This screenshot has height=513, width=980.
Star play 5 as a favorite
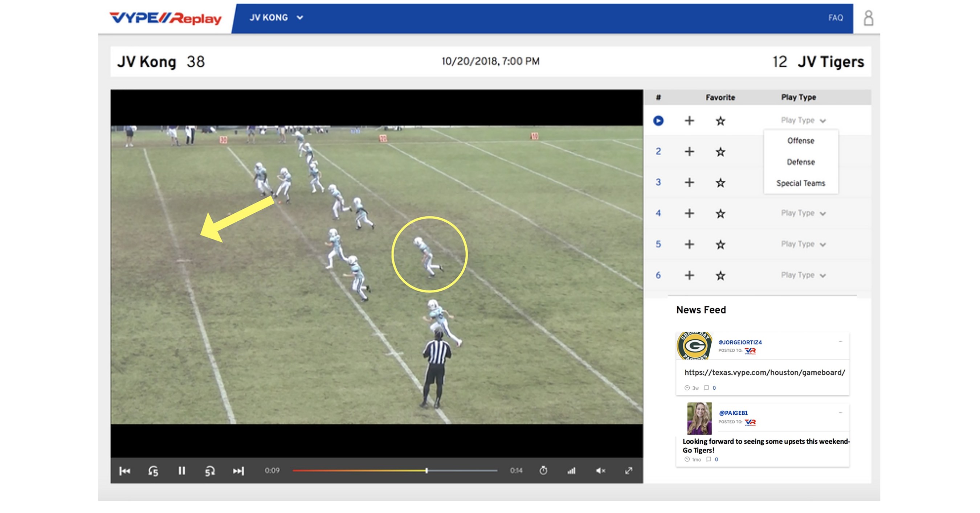(720, 244)
